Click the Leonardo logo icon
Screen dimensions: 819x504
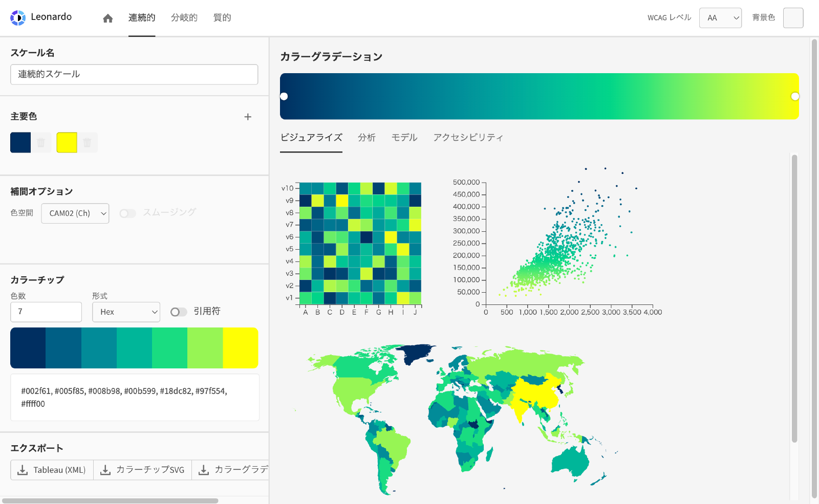(x=17, y=17)
